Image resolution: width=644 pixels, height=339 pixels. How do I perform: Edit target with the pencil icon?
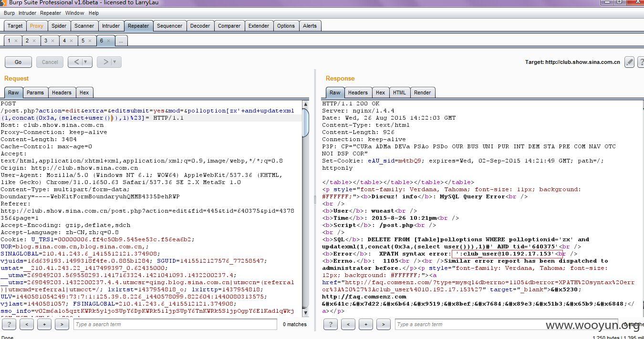(630, 62)
